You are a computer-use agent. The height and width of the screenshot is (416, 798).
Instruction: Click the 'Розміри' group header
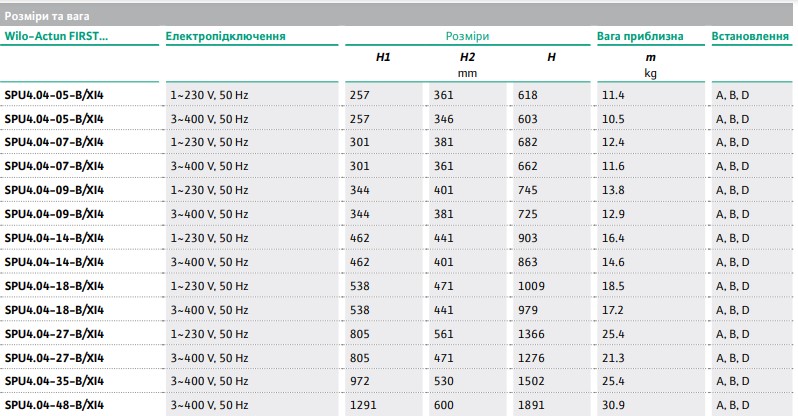tap(467, 37)
